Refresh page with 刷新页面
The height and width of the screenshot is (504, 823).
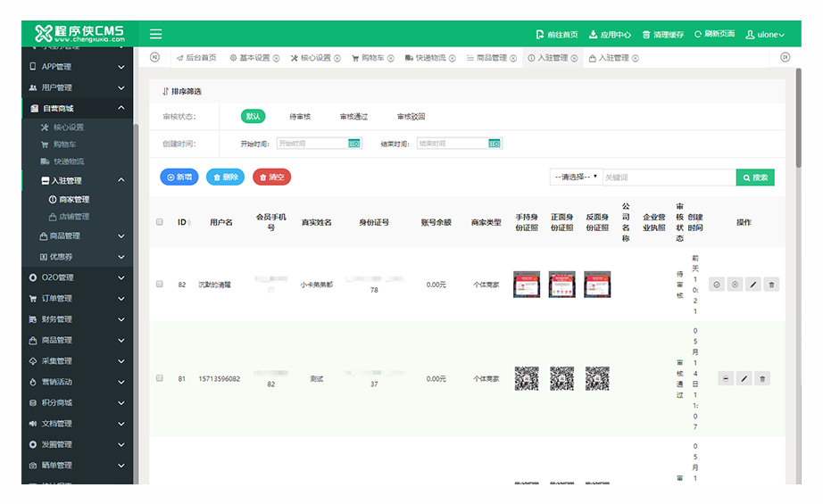tap(714, 34)
